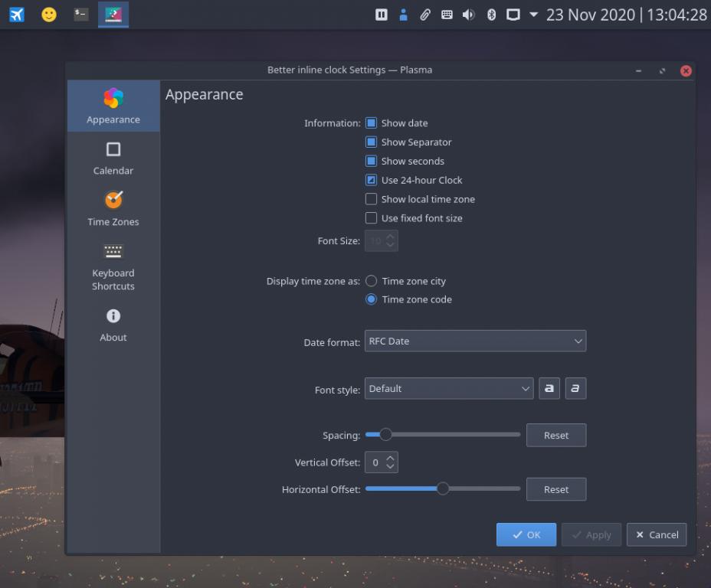Enable Show local time zone

372,199
